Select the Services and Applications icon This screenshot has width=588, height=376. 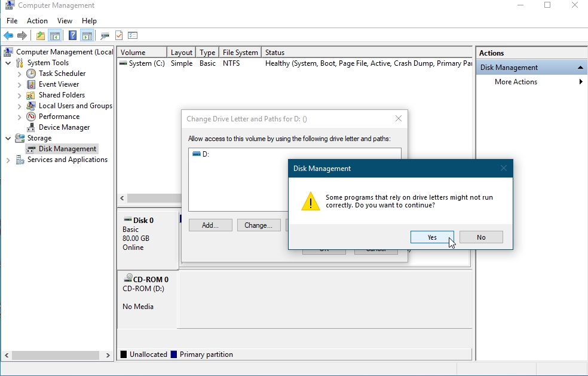(x=20, y=160)
